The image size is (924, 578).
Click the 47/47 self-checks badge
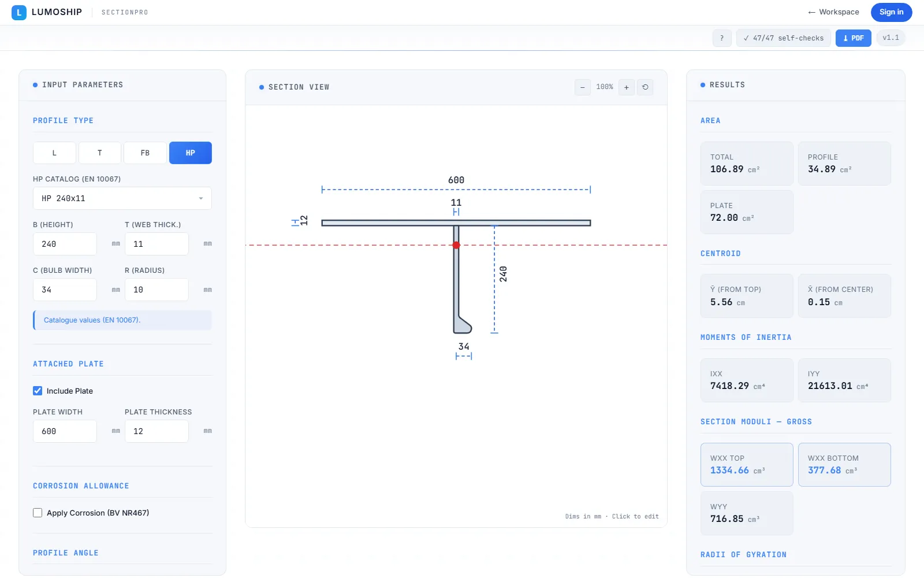point(784,38)
